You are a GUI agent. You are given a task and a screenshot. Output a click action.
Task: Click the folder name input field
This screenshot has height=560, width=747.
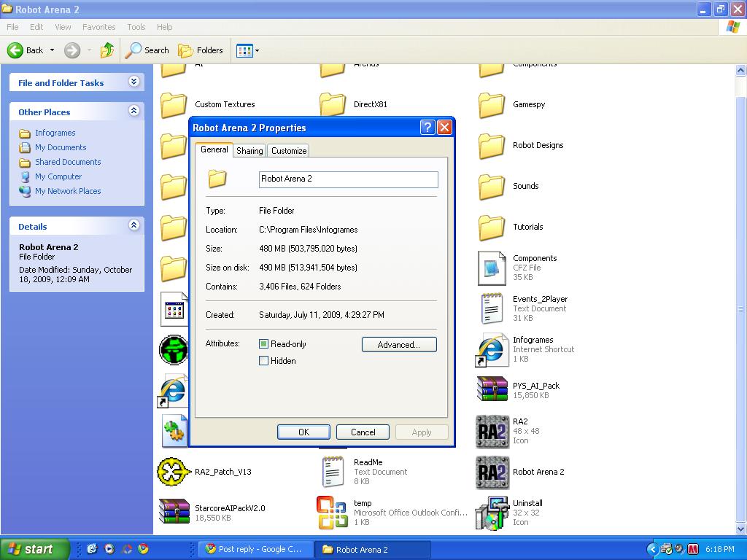(x=348, y=179)
